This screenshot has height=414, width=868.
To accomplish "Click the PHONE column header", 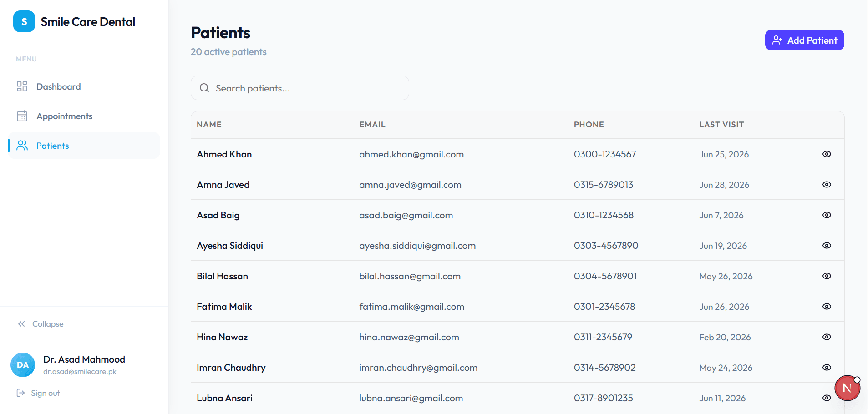I will (589, 125).
